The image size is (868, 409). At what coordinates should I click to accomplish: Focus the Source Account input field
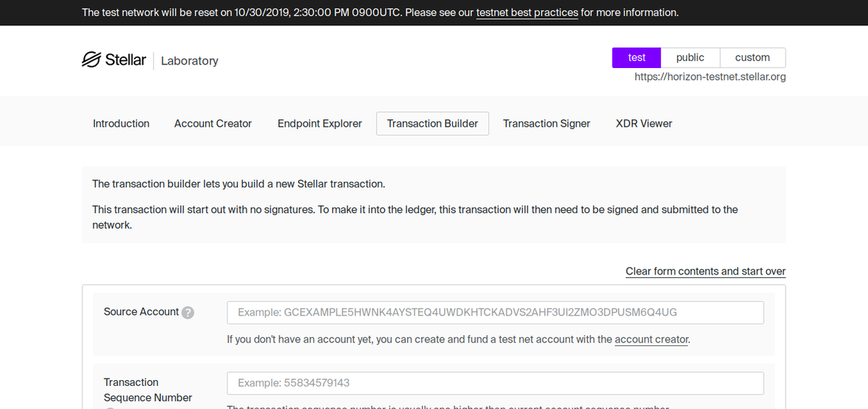[x=495, y=313]
